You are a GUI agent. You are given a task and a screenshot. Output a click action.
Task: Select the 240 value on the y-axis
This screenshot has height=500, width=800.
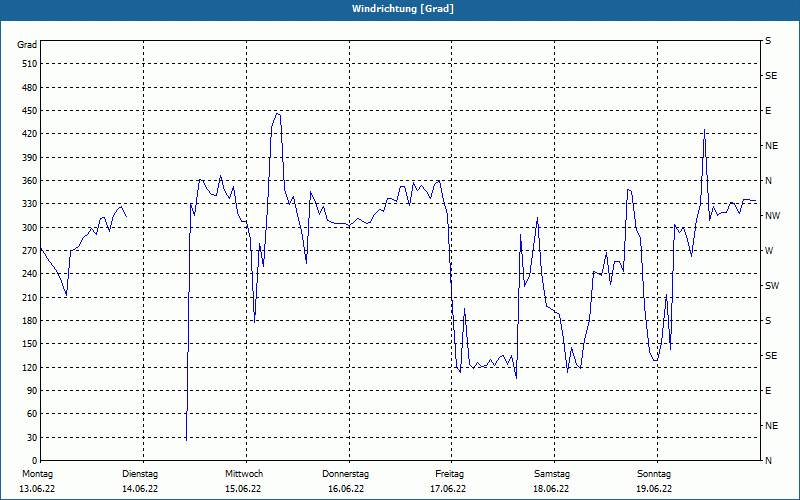[30, 273]
